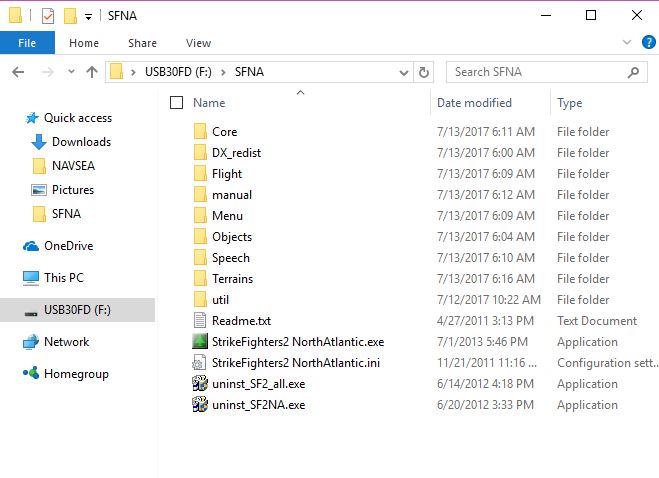Viewport: 659px width, 478px height.
Task: Click the date 7/13/2017 6:16 AM
Action: click(x=486, y=279)
